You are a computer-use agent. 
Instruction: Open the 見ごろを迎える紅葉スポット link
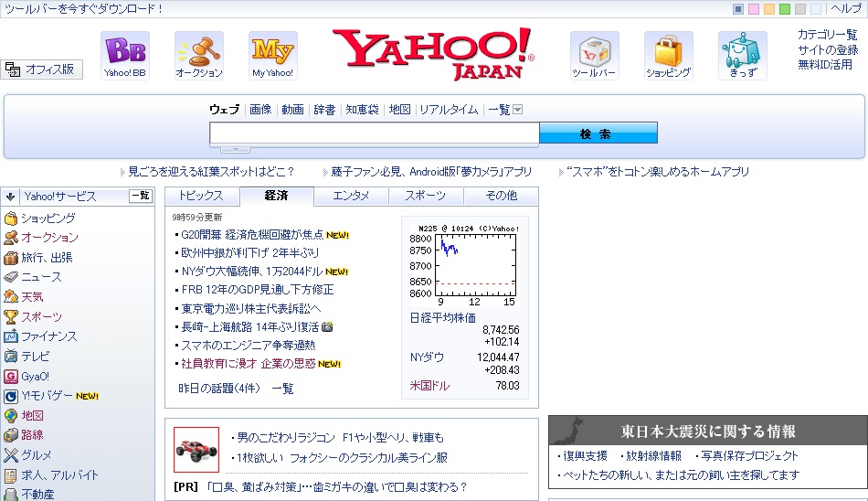pyautogui.click(x=211, y=172)
